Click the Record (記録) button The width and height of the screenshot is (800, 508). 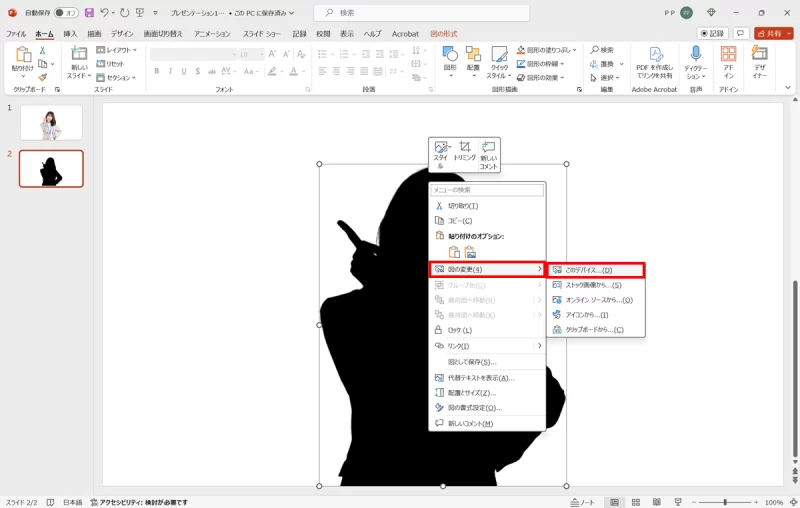click(712, 33)
